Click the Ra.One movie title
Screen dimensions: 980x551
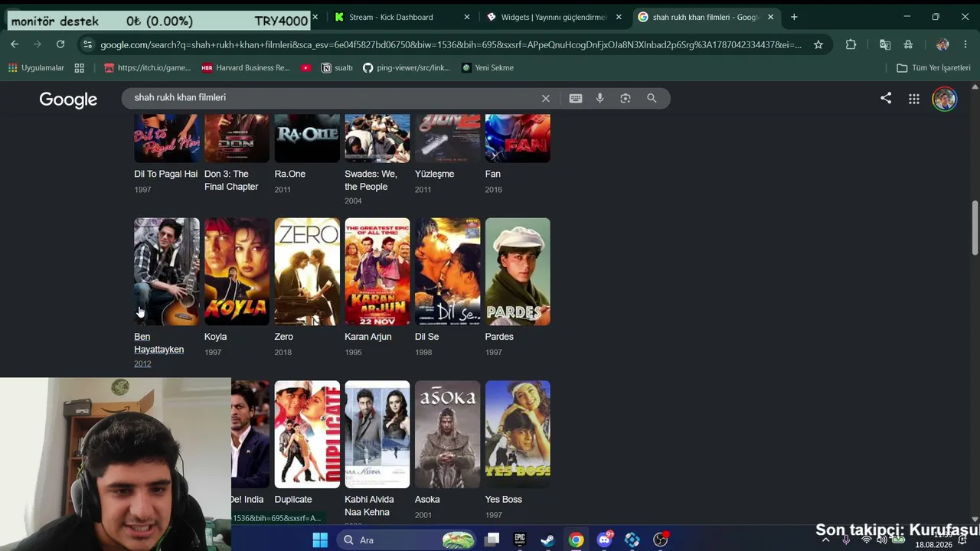tap(290, 174)
